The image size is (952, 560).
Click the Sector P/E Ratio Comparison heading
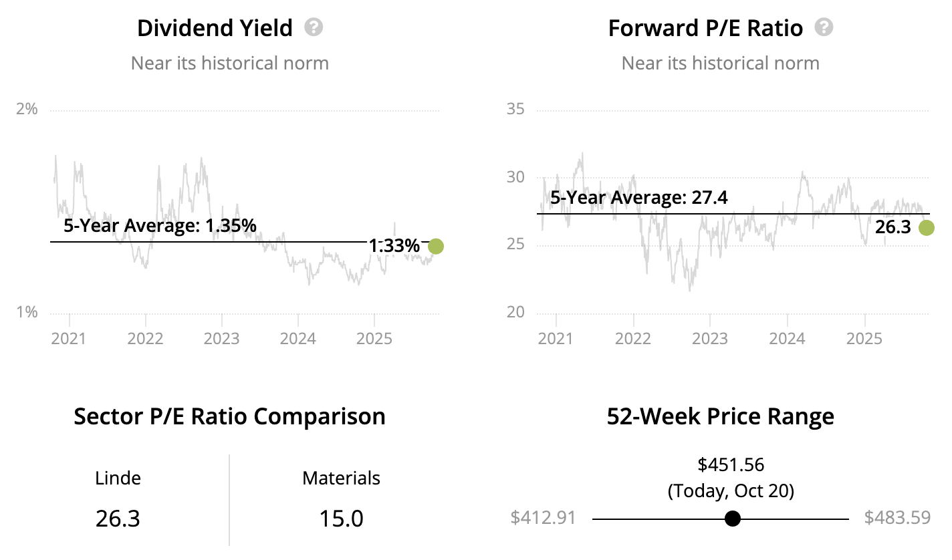click(x=229, y=416)
